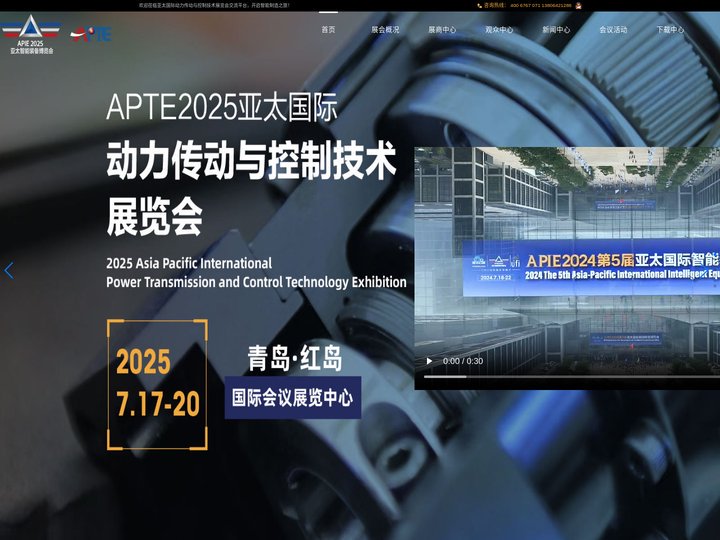Open the 会议活动 menu item

click(x=613, y=29)
